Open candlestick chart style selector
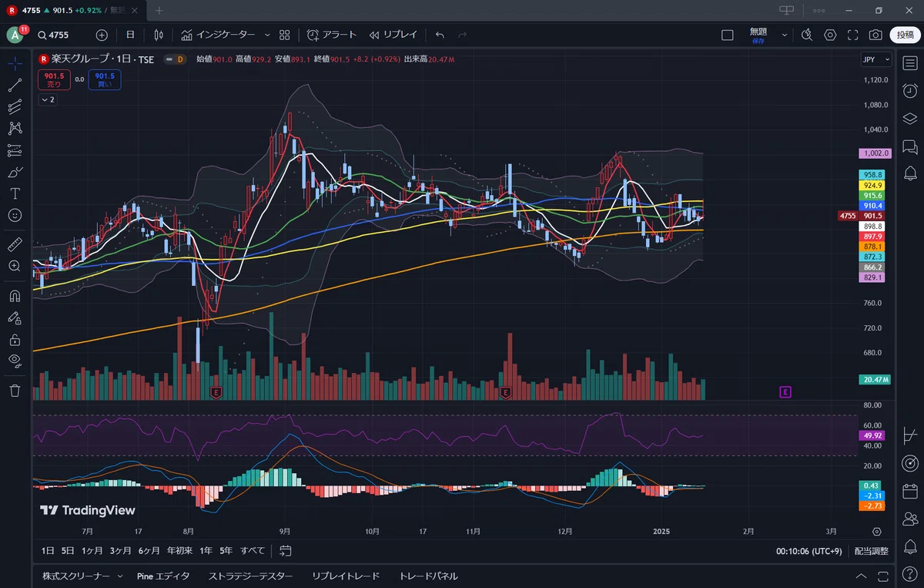The width and height of the screenshot is (924, 588). click(x=159, y=35)
